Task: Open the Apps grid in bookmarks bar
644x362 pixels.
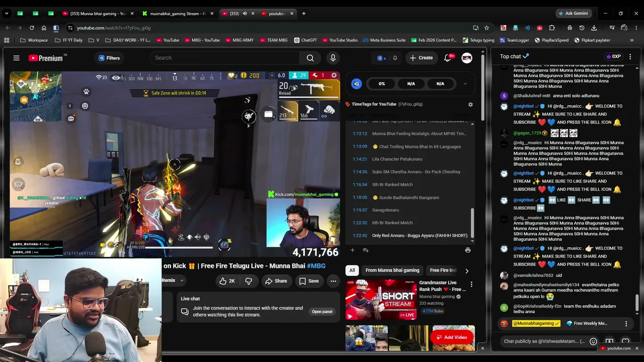Action: point(7,40)
